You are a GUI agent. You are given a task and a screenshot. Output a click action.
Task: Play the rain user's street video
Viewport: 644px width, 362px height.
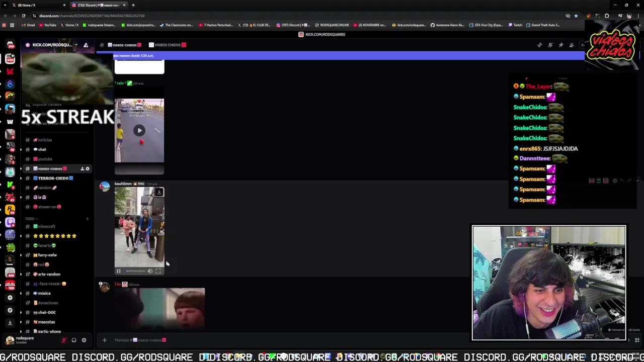tap(139, 131)
